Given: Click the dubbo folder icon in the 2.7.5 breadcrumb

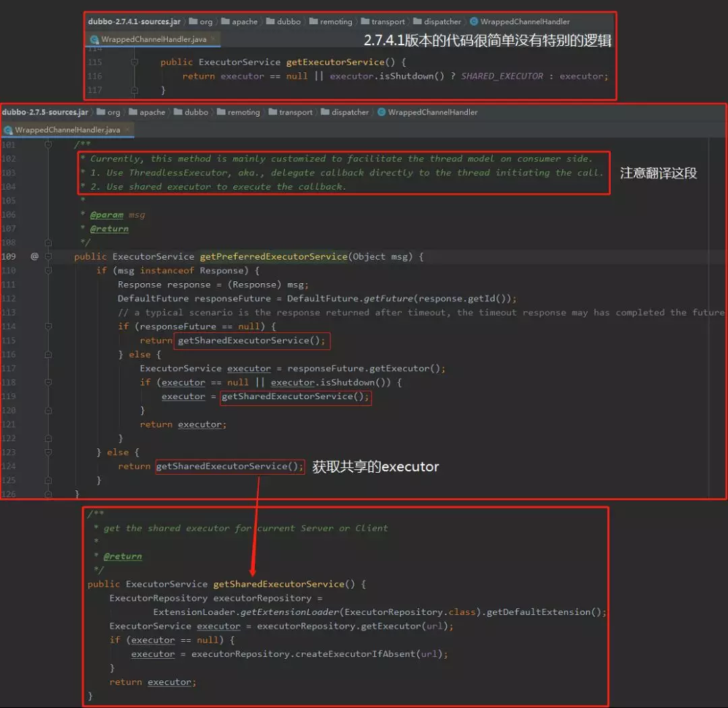Looking at the screenshot, I should (x=178, y=112).
